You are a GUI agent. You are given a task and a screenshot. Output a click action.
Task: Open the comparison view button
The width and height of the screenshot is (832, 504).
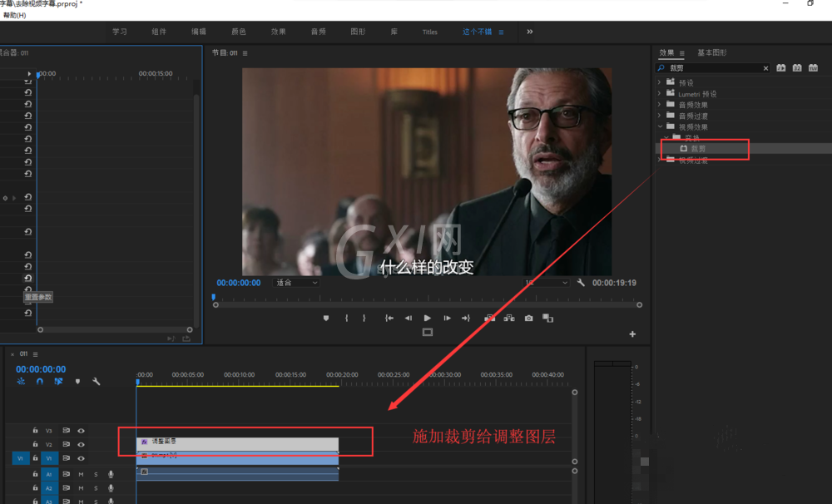[x=547, y=319]
